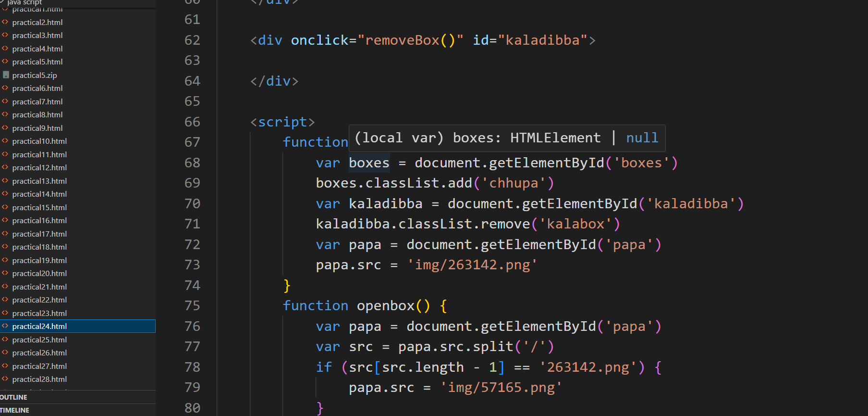The image size is (868, 416).
Task: Click the HTML file icon next to practical2.html
Action: [5, 22]
